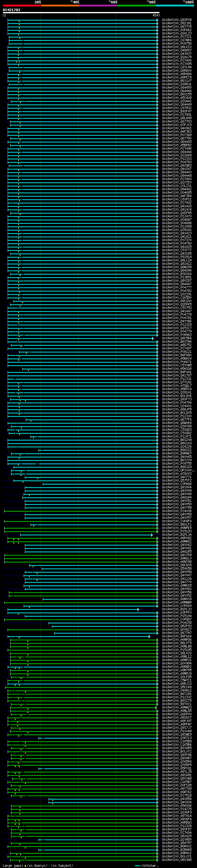Click the orange ~40% identity color key
This screenshot has height=868, width=197.
click(x=60, y=6)
